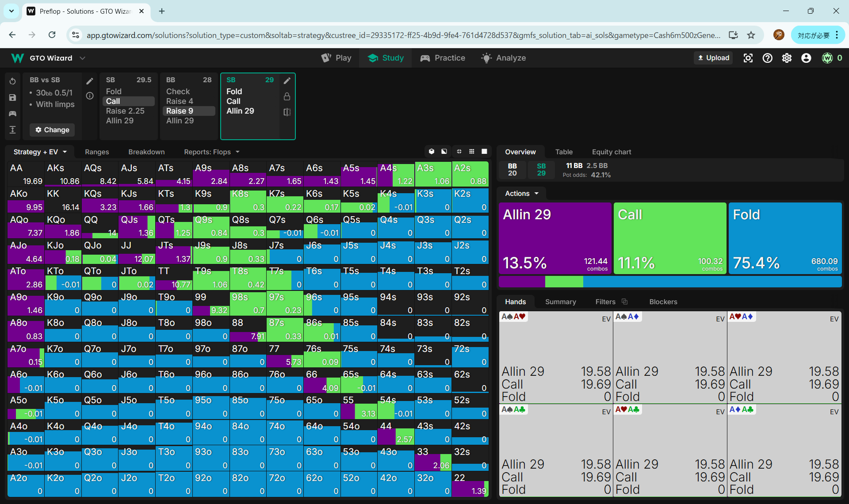Click the Upload button
Viewport: 849px width, 504px height.
[x=713, y=58]
